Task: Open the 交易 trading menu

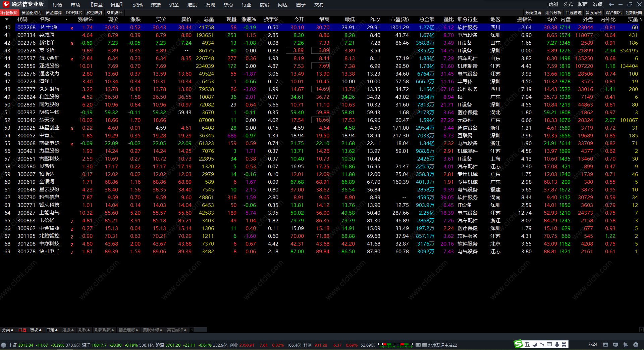Action: coord(319,5)
